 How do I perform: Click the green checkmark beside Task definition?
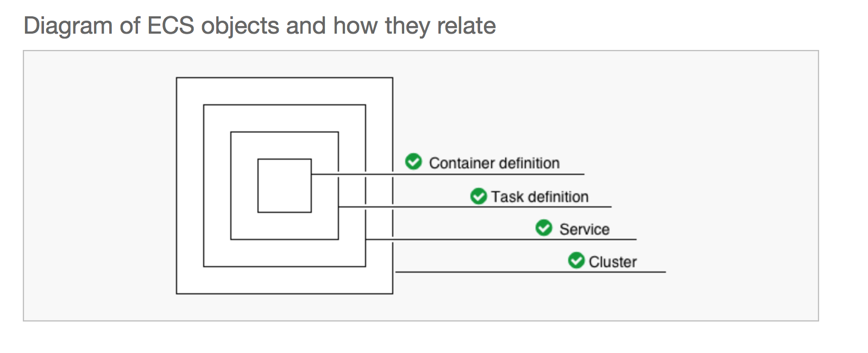479,196
